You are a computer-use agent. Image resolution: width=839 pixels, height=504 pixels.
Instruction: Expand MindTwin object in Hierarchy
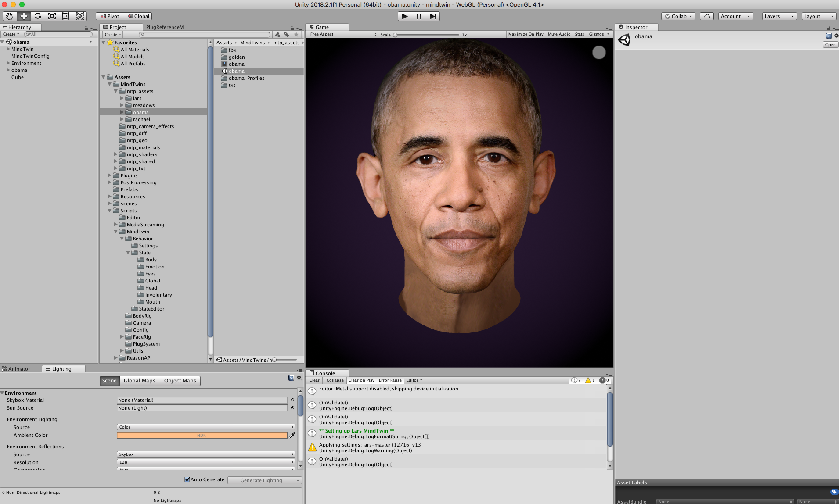coord(8,49)
